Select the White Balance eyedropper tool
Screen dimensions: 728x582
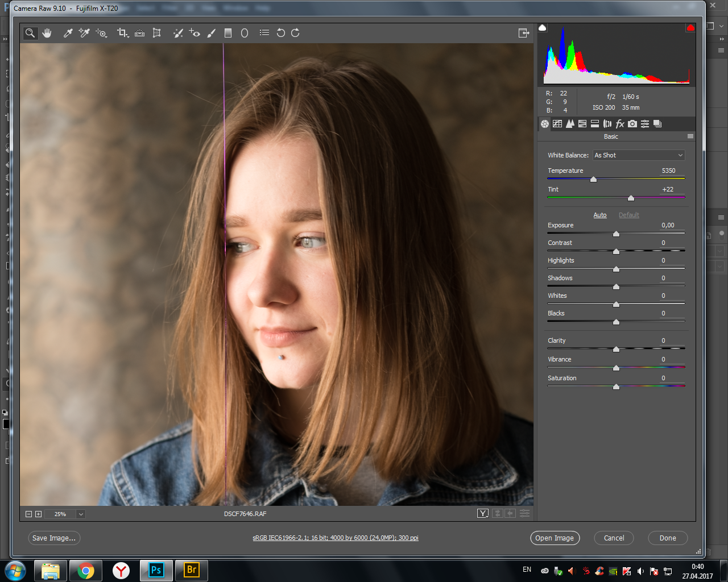[68, 33]
